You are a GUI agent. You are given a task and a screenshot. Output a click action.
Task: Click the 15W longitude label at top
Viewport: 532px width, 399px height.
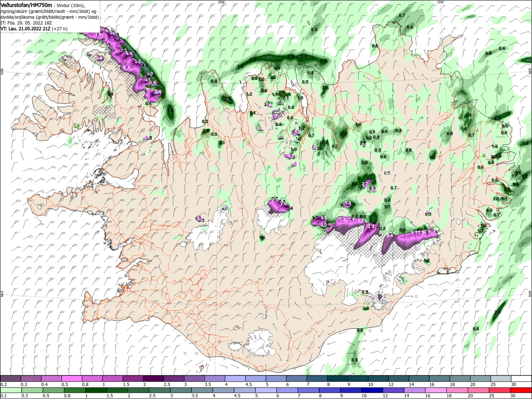440,2
